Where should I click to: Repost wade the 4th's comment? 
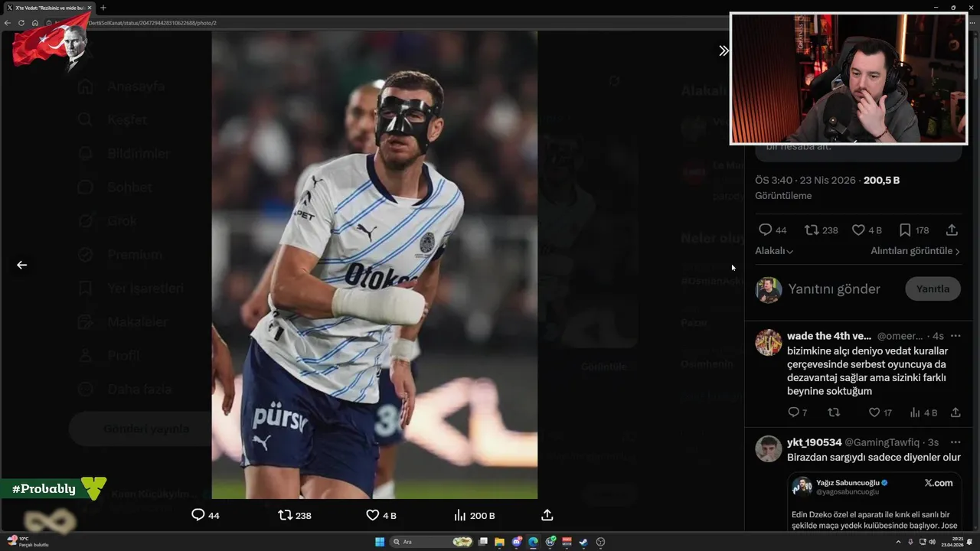(834, 412)
